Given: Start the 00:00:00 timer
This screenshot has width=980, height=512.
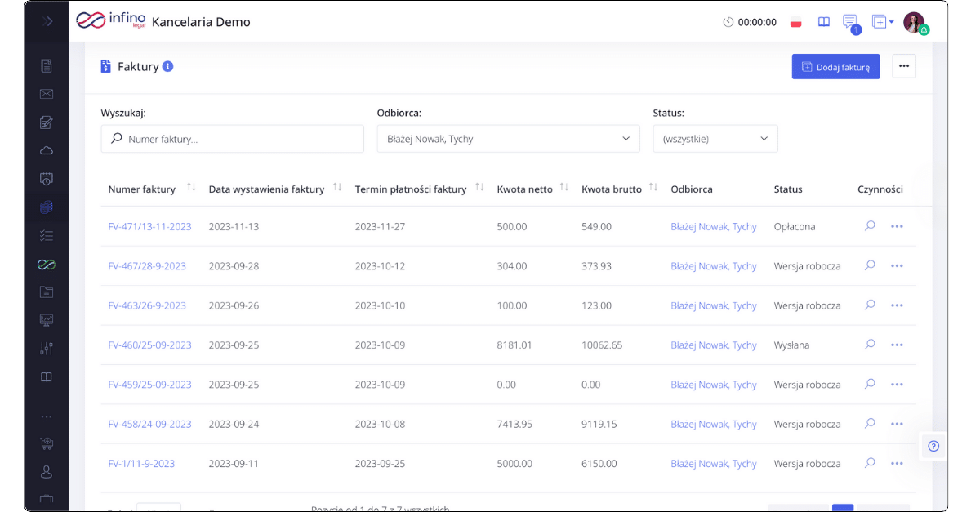Looking at the screenshot, I should (750, 22).
